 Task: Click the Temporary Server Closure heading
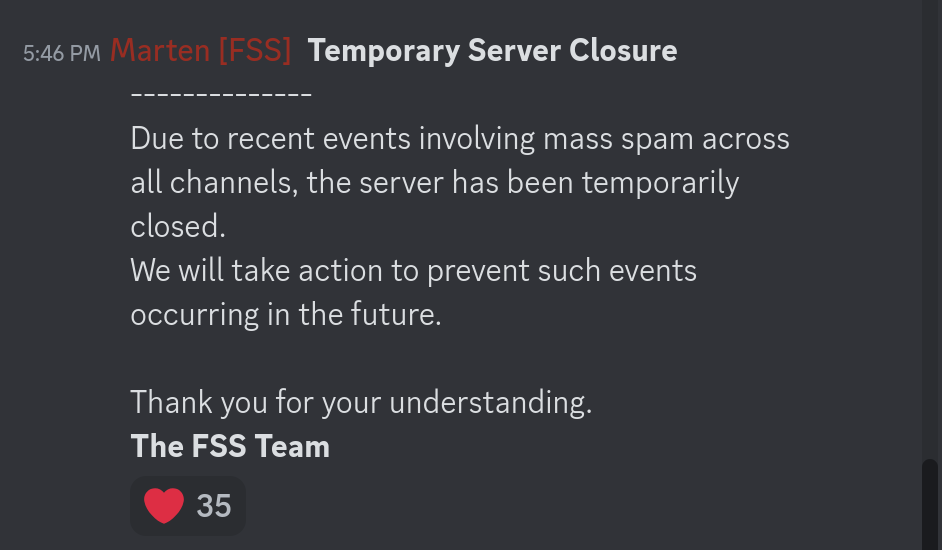tap(492, 50)
